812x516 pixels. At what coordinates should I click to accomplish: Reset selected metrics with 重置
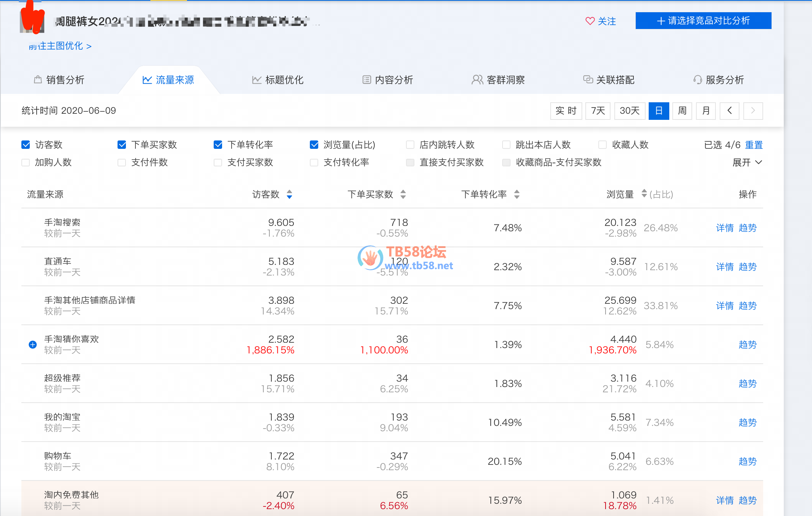[754, 145]
